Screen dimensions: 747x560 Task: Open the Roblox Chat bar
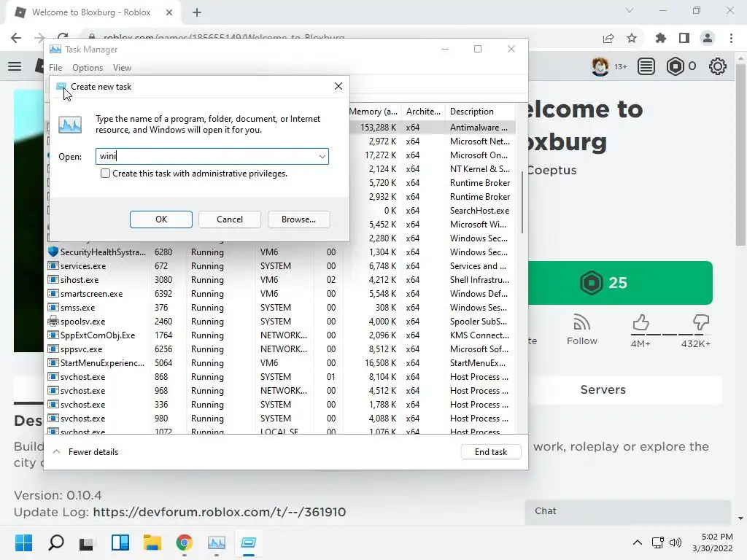(x=628, y=511)
